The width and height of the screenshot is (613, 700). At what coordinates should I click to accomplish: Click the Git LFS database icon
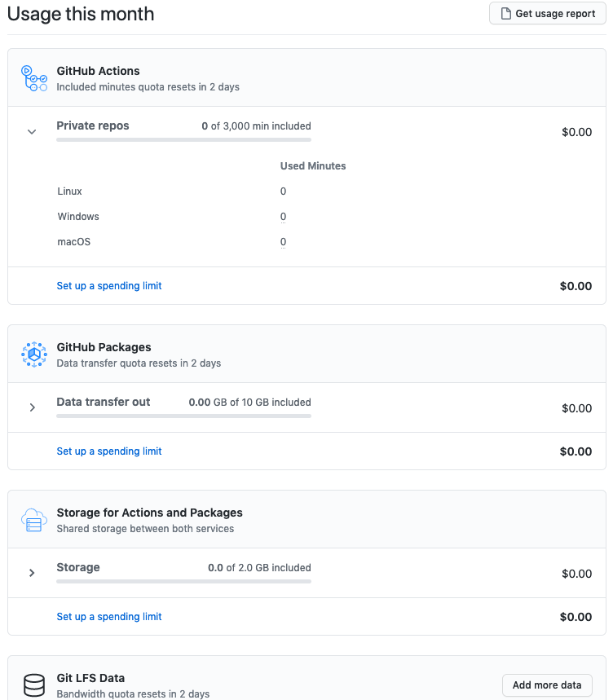pos(34,685)
